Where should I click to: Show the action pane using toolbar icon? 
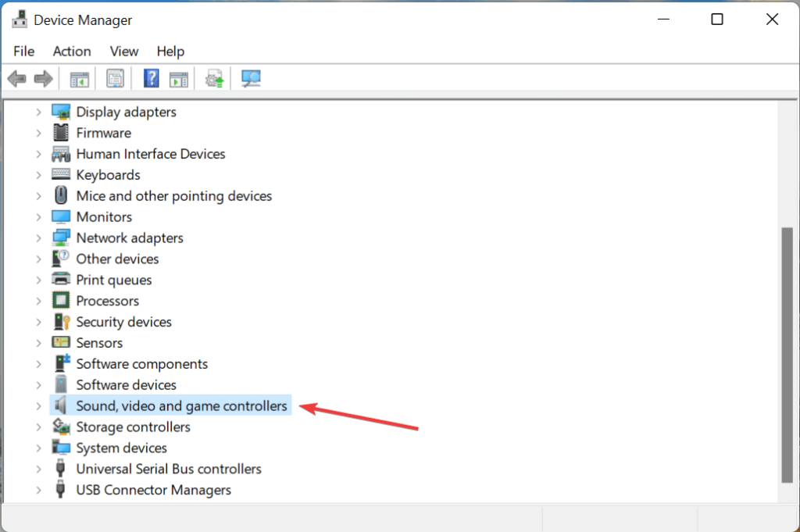[x=178, y=78]
